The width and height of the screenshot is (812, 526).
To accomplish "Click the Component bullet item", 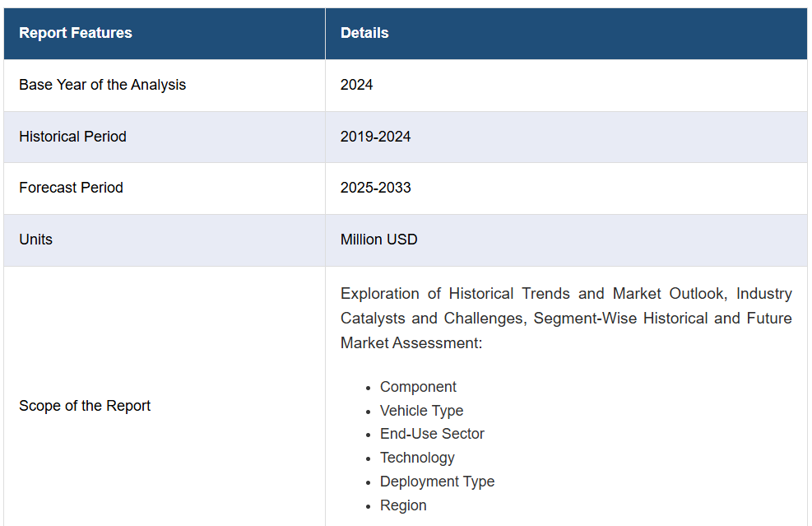I will click(x=418, y=387).
